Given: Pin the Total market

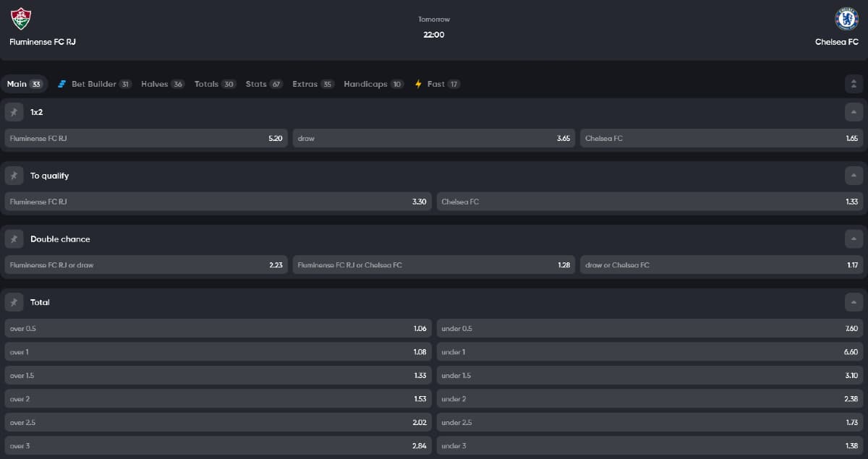Looking at the screenshot, I should (x=14, y=302).
